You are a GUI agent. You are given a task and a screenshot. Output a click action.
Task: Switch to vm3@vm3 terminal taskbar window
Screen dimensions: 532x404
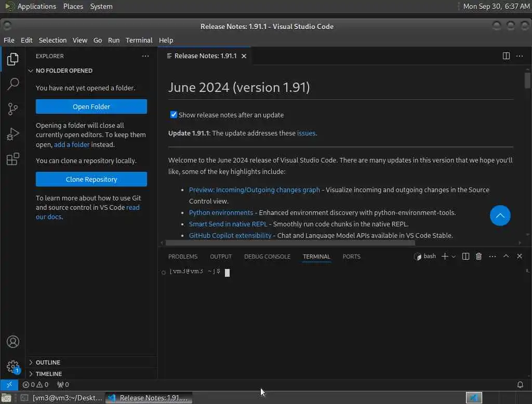point(61,398)
